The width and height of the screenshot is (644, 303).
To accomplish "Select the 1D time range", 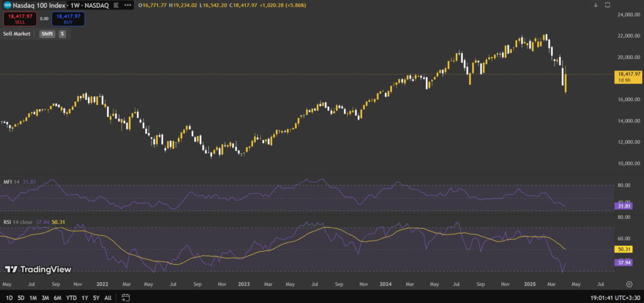I will (9, 298).
